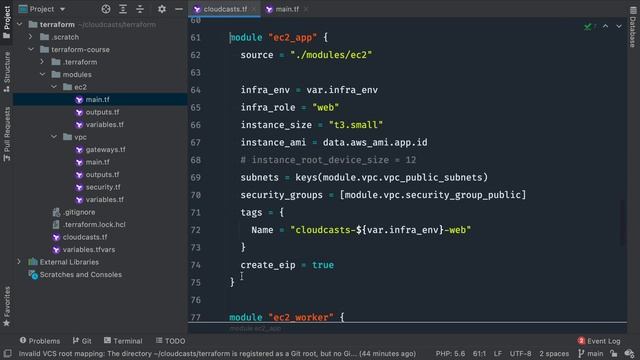This screenshot has width=640, height=360.
Task: Open Project panel settings gear
Action: (x=162, y=9)
